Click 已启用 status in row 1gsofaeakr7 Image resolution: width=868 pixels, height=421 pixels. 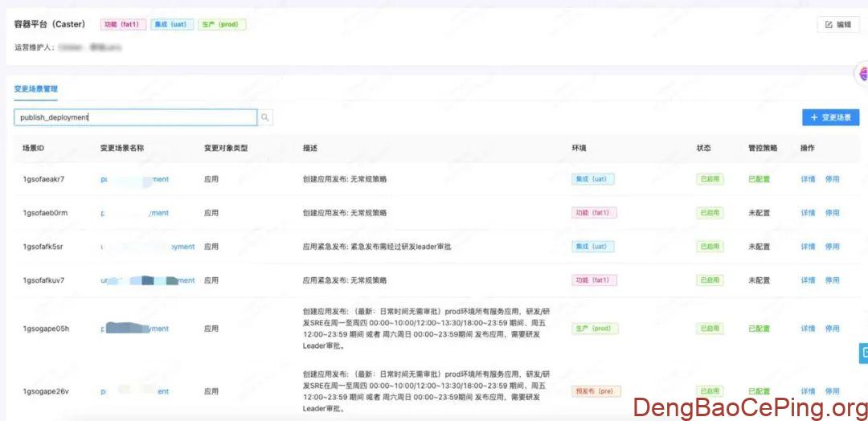pyautogui.click(x=710, y=179)
